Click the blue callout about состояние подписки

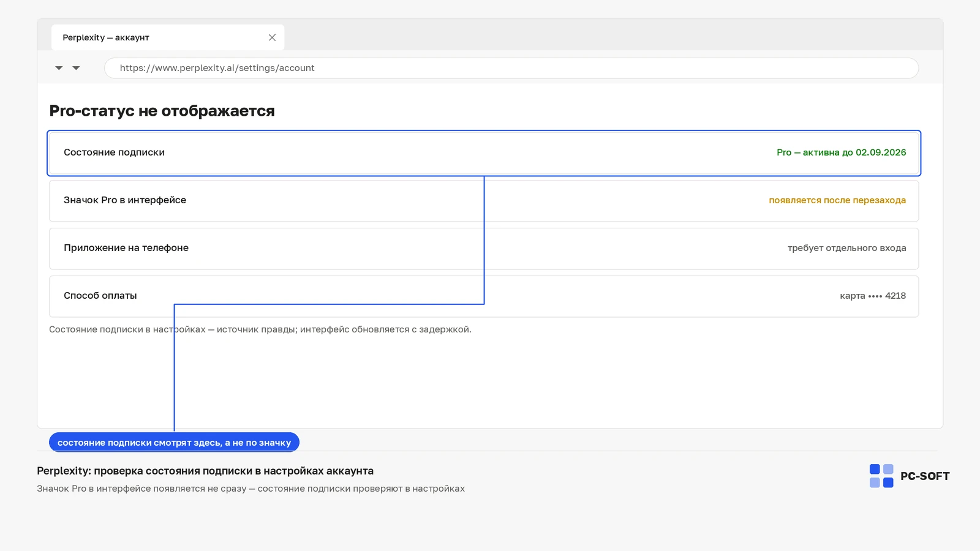(x=174, y=442)
